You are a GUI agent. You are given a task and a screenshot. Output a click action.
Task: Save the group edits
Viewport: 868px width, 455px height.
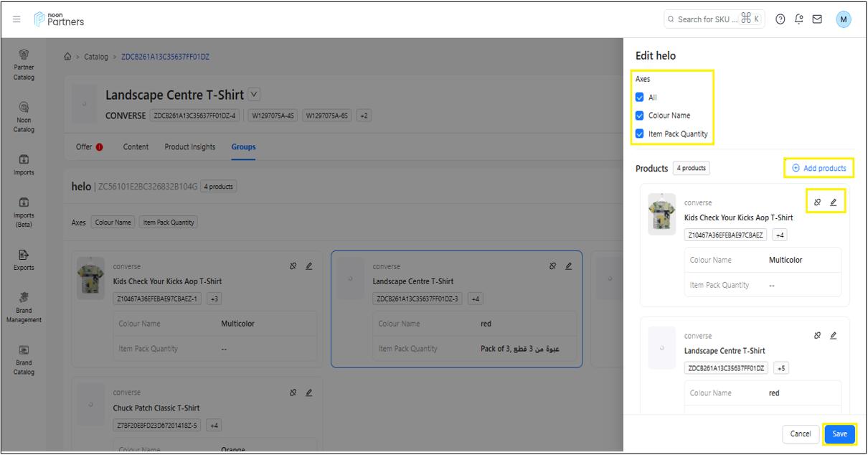839,433
